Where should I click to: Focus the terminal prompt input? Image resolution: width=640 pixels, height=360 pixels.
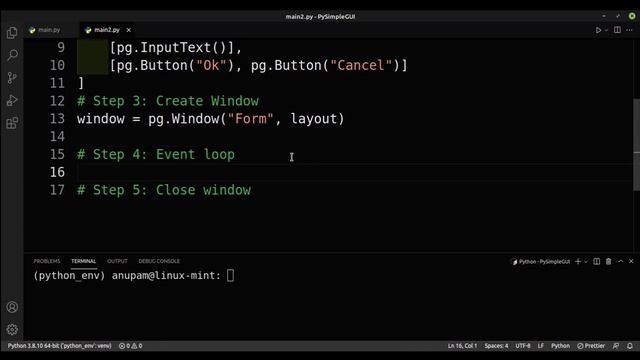pos(231,276)
